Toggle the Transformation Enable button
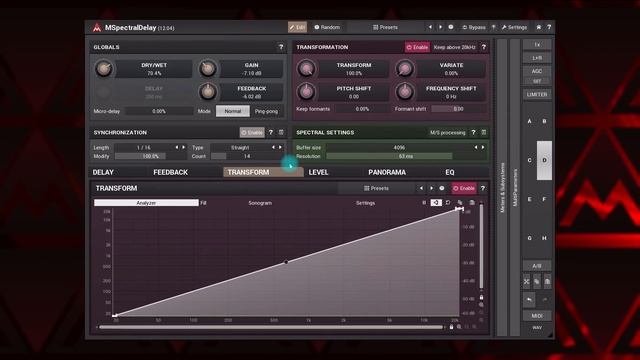 coord(417,47)
